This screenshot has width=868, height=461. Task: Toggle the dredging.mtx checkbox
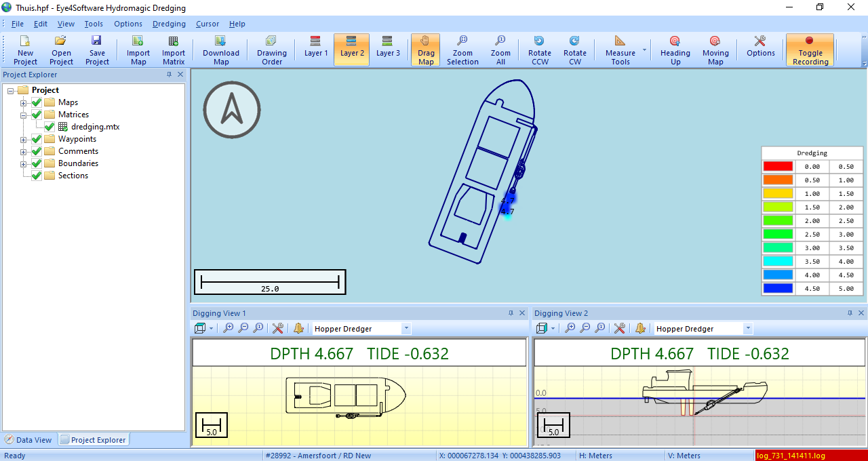50,127
